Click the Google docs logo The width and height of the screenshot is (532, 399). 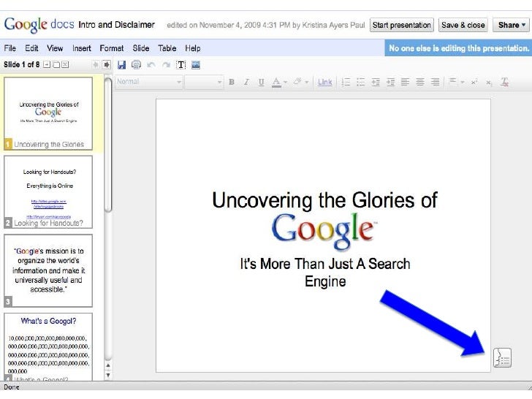point(39,25)
